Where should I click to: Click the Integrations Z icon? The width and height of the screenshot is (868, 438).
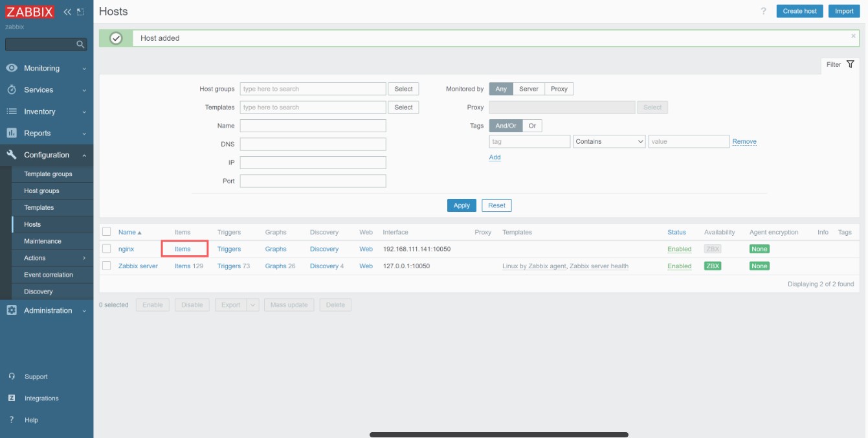coord(12,398)
